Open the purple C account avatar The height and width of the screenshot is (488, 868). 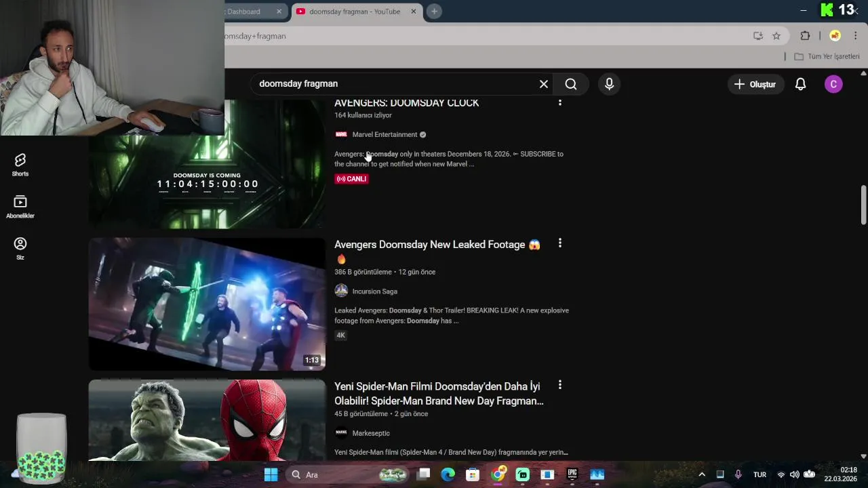(833, 84)
